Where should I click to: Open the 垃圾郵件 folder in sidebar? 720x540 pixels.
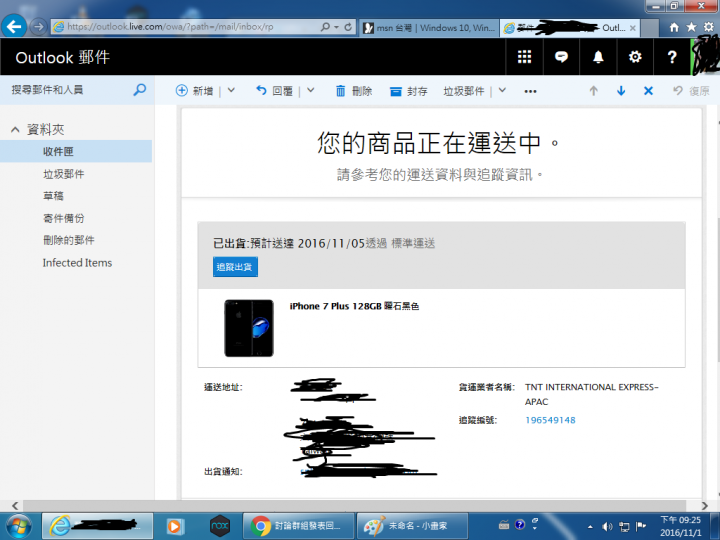point(63,174)
